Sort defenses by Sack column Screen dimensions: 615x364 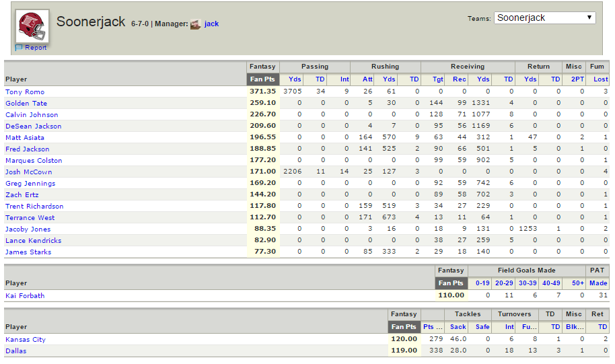click(x=458, y=326)
